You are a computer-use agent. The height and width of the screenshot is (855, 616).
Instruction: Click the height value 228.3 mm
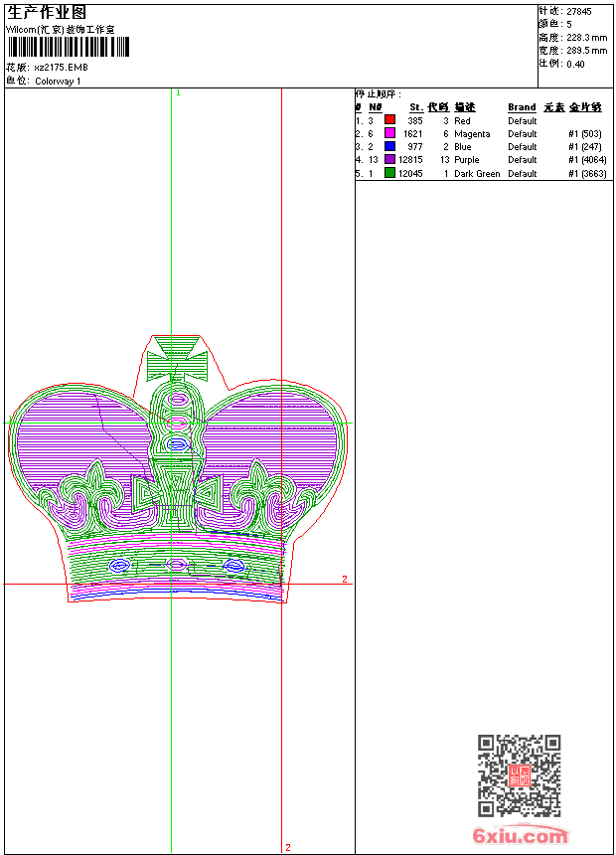click(586, 38)
